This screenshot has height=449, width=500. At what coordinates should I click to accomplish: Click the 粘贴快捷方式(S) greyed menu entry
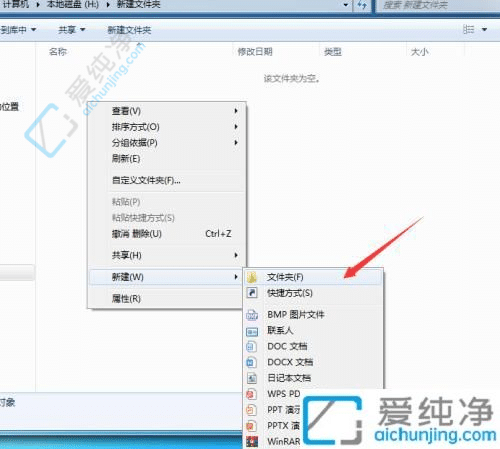[167, 218]
